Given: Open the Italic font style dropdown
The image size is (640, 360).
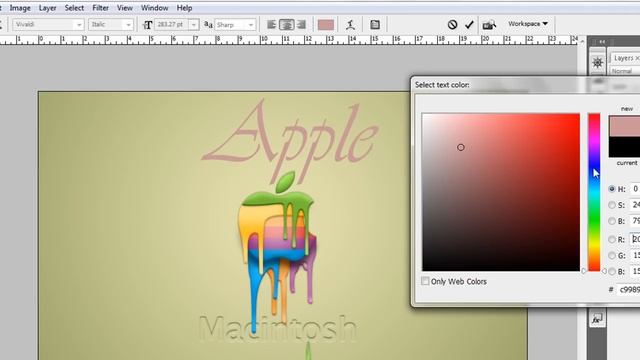Looking at the screenshot, I should [111, 24].
